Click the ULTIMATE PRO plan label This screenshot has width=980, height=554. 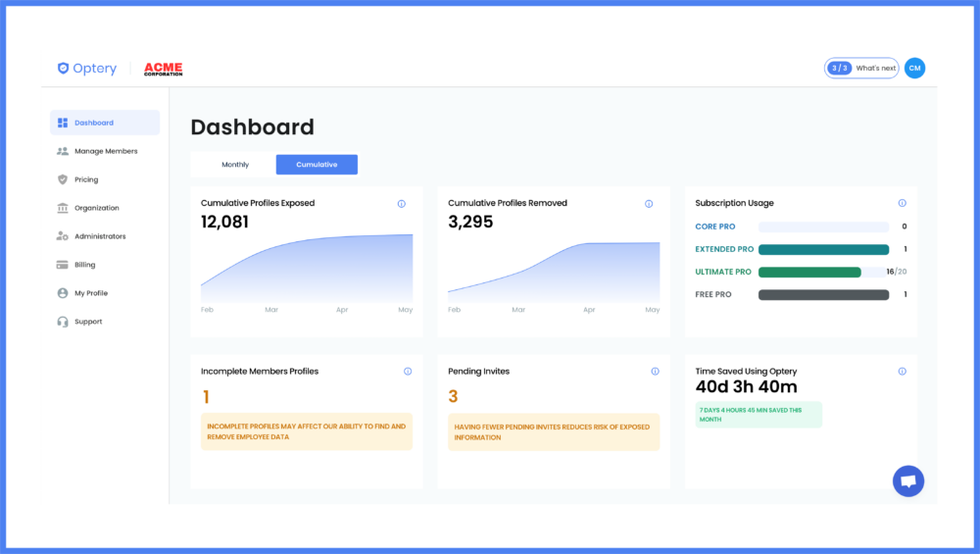click(x=723, y=272)
